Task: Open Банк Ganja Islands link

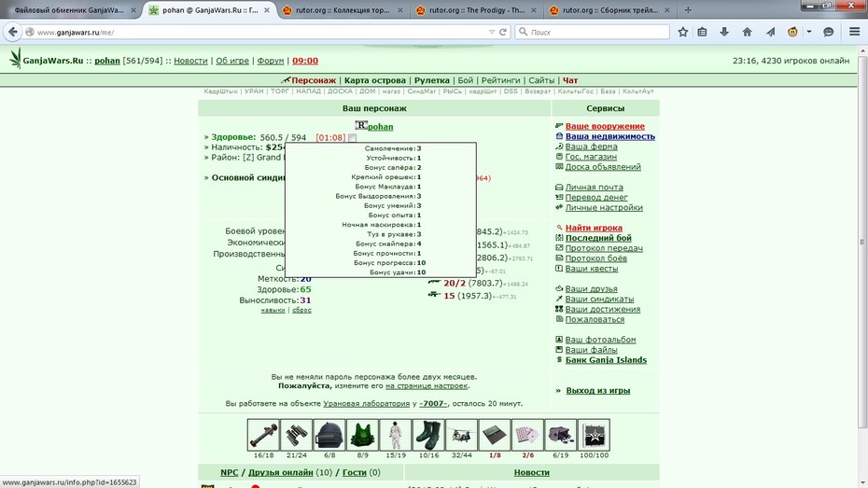Action: click(606, 360)
